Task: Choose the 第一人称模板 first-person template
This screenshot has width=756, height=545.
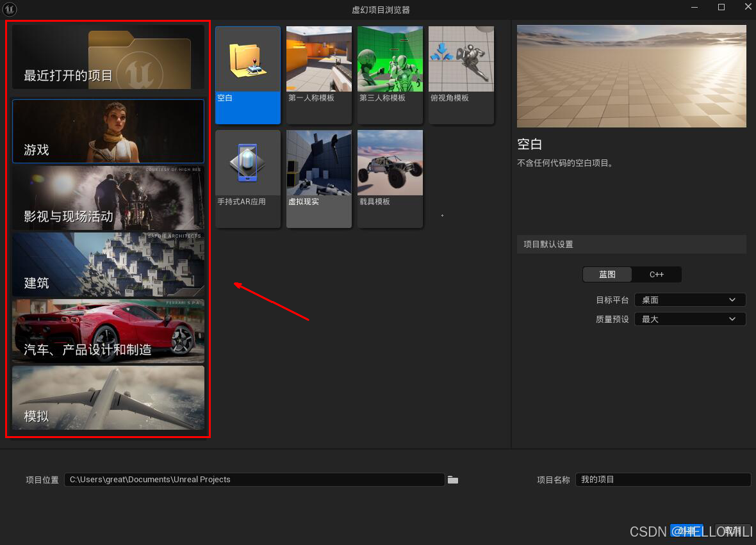Action: pos(318,75)
